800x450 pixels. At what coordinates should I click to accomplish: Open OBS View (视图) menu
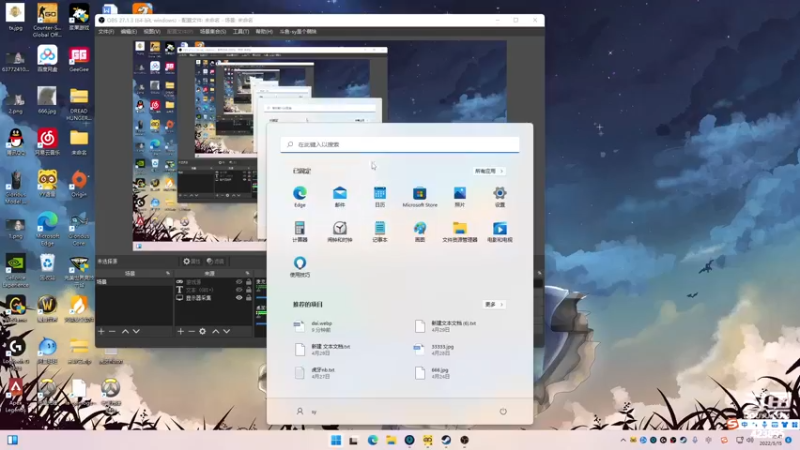(x=152, y=32)
